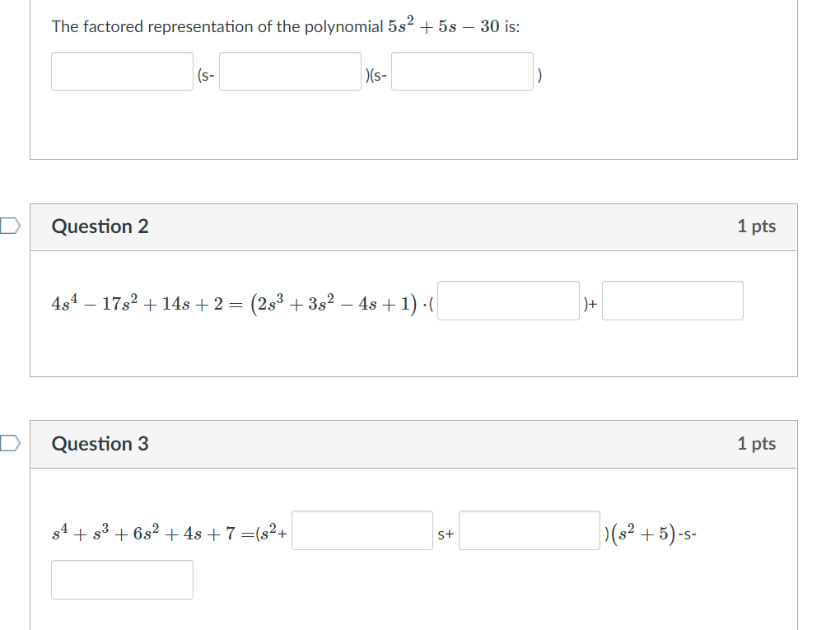Click the 1 pts label of Question 3
Viewport: 840px width, 630px height.
coord(757,444)
